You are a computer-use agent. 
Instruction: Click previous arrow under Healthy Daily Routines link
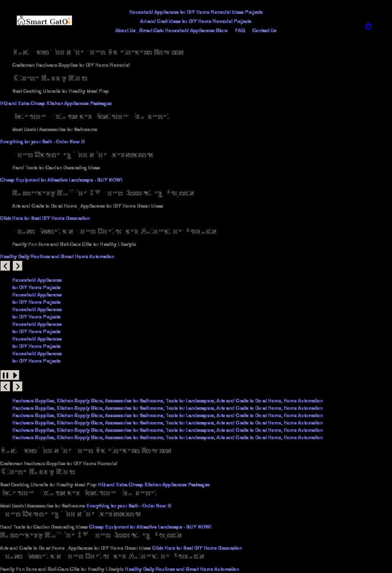point(5,266)
